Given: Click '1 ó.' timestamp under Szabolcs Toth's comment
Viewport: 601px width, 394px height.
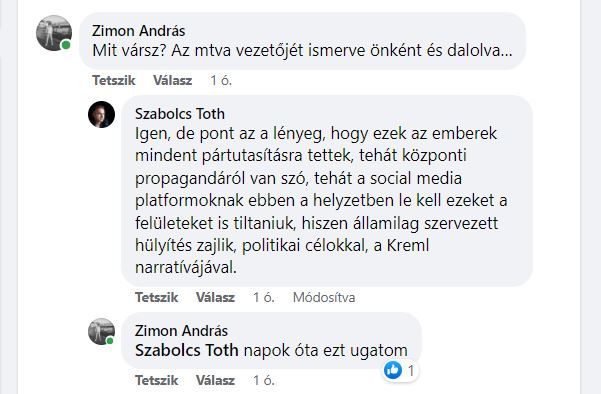Looking at the screenshot, I should (x=264, y=297).
